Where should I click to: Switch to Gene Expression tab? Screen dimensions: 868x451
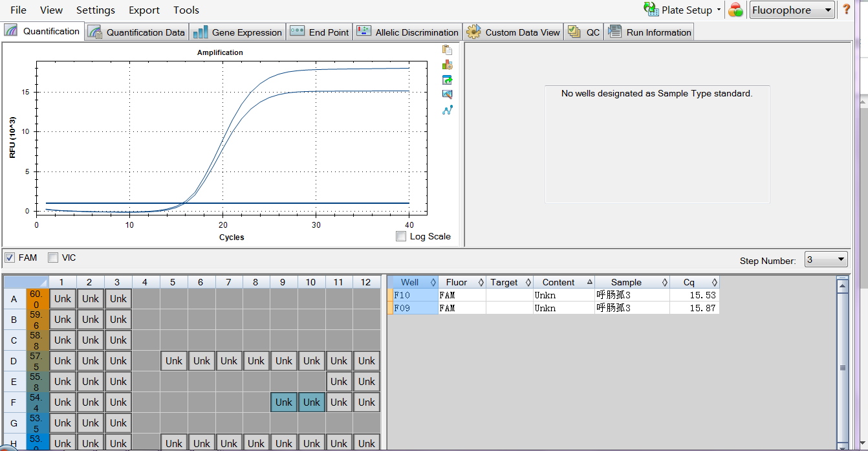[237, 32]
